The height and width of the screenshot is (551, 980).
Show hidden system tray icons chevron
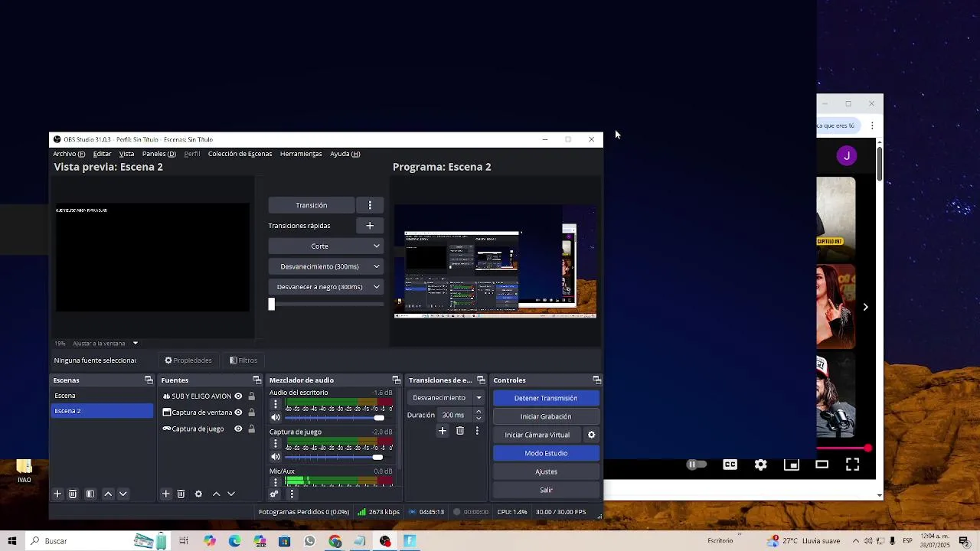[856, 541]
